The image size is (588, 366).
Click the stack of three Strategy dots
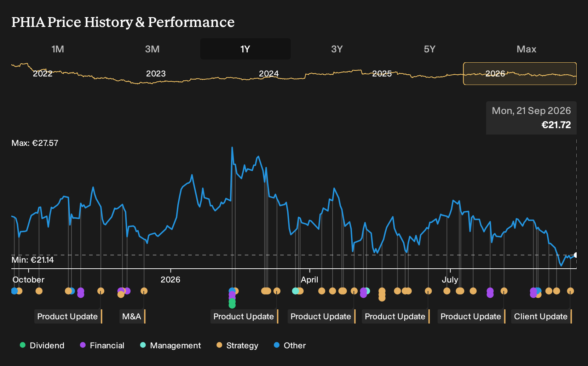[x=382, y=294]
